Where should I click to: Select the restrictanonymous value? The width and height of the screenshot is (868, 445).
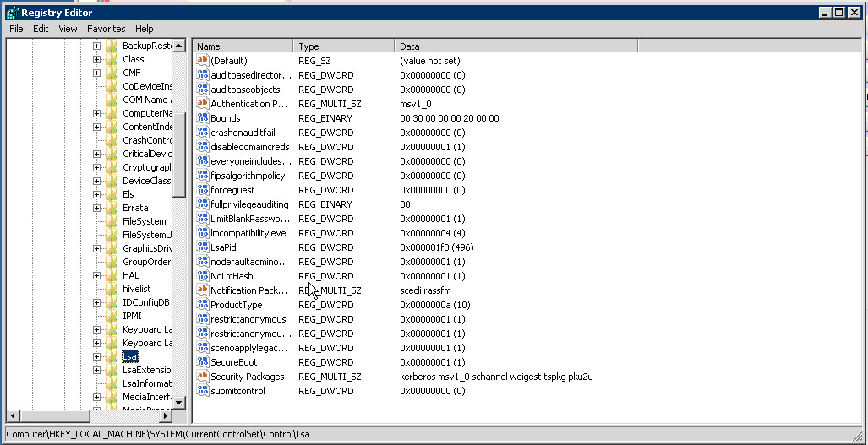(248, 319)
